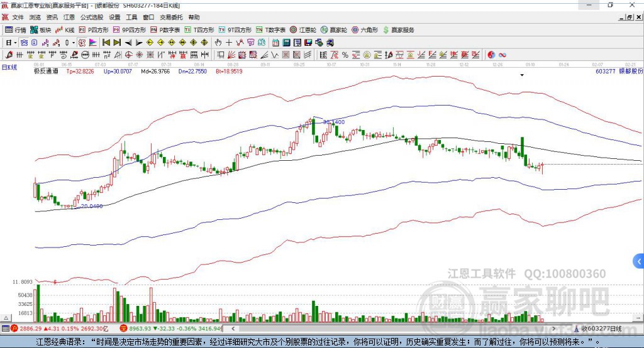Open 赢家服务 with the dollar icon

(398, 30)
